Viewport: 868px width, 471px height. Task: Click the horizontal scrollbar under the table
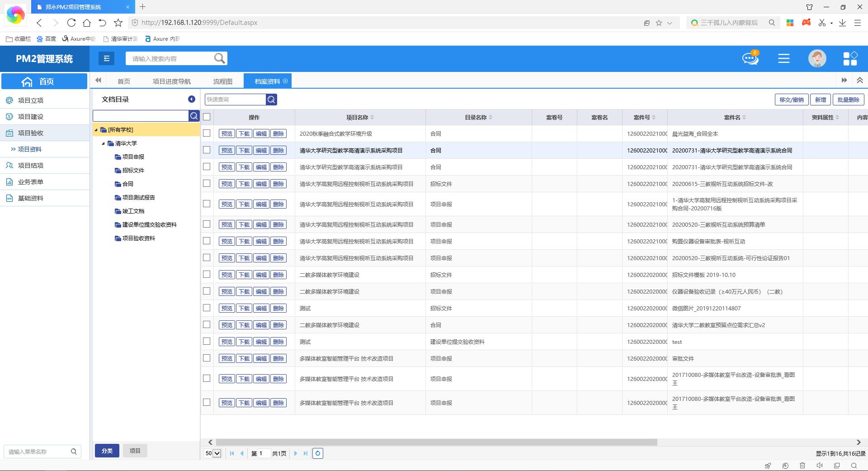(436, 442)
